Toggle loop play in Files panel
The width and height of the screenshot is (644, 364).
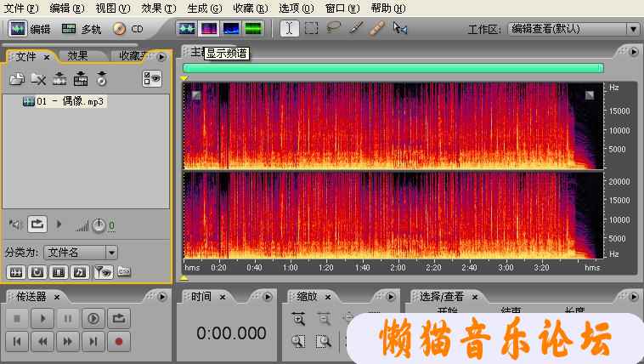tap(37, 225)
